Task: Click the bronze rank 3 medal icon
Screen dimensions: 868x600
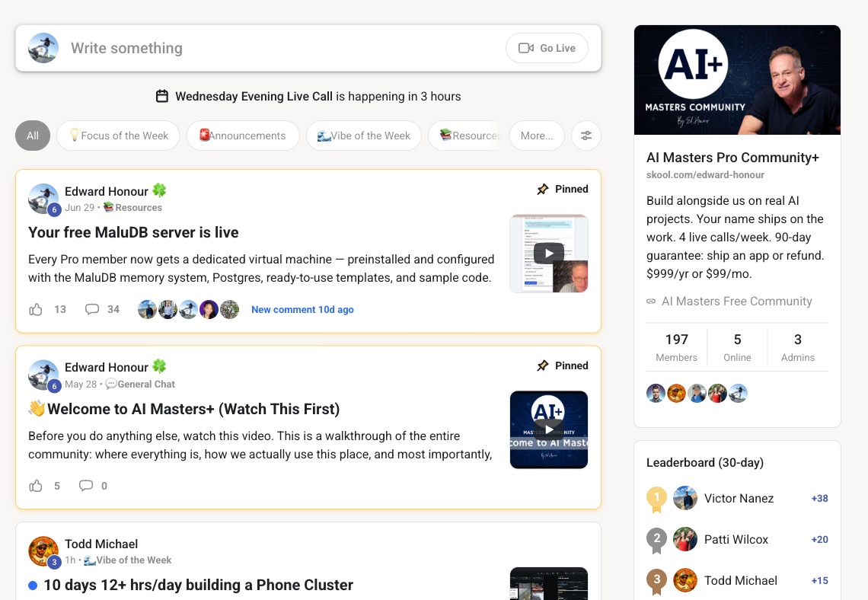Action: point(657,581)
